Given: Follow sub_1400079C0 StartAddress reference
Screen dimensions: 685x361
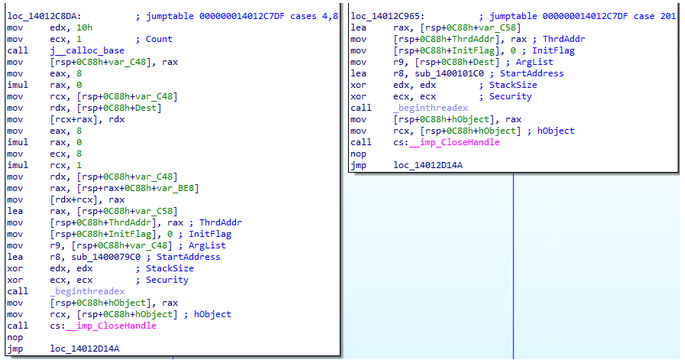Looking at the screenshot, I should click(x=106, y=257).
